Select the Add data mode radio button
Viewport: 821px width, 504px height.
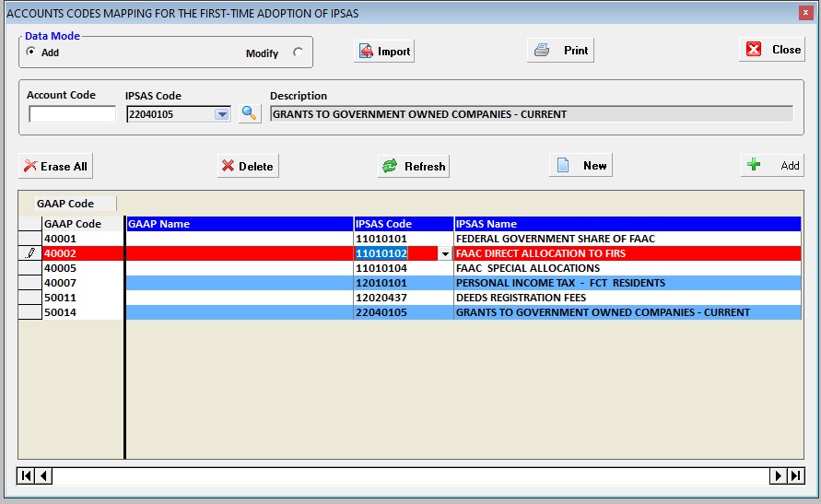tap(31, 53)
